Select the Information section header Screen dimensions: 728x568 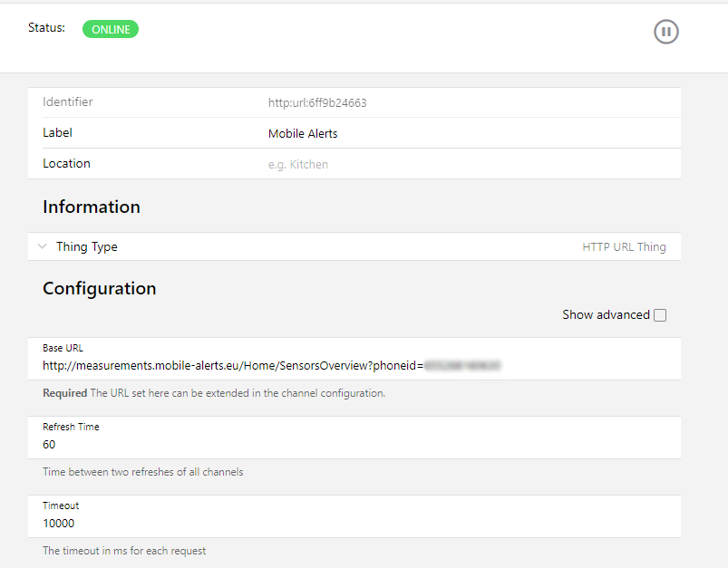click(x=91, y=207)
